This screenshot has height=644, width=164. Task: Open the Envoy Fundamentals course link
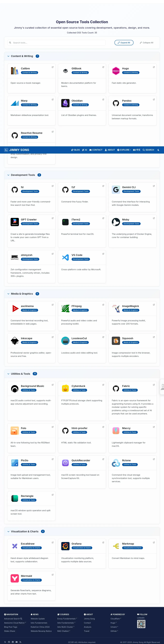tap(67, 619)
